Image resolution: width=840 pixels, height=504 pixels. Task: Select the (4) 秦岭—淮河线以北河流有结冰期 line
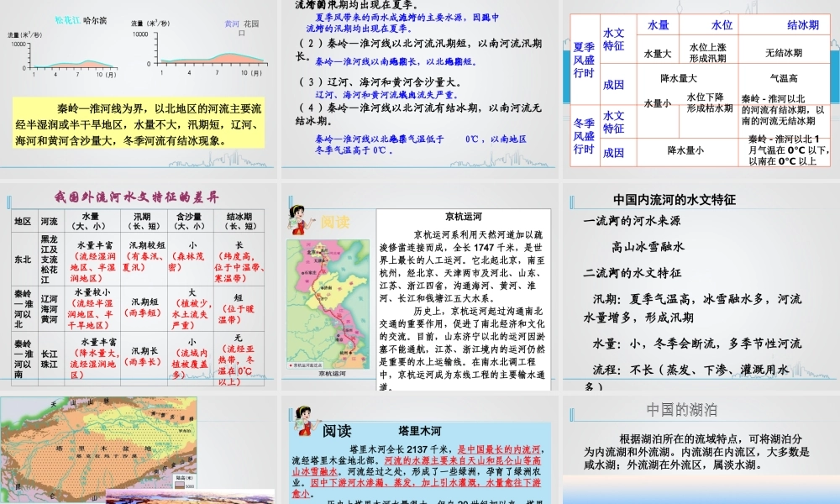tap(419, 114)
